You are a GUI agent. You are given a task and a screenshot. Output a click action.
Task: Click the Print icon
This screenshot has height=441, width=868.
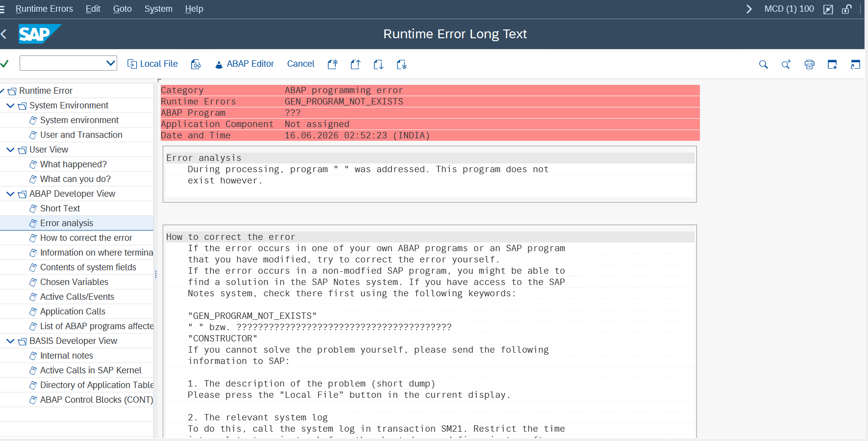tap(809, 64)
